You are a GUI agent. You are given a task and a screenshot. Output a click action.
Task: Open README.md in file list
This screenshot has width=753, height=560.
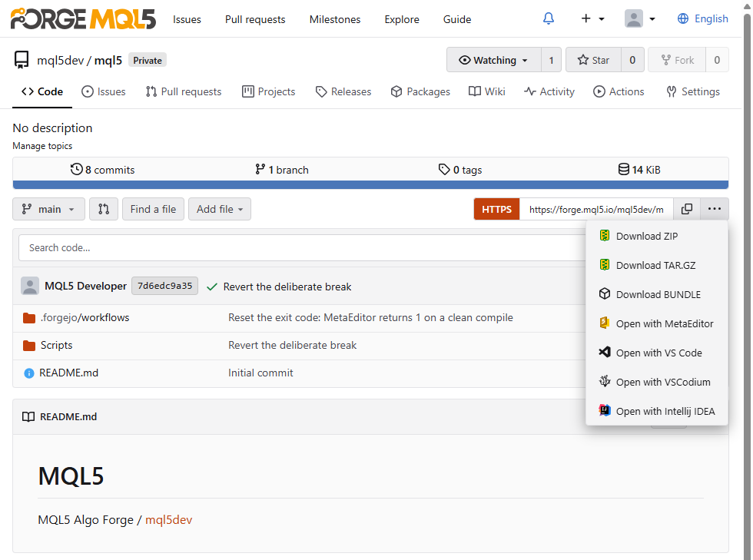coord(68,373)
